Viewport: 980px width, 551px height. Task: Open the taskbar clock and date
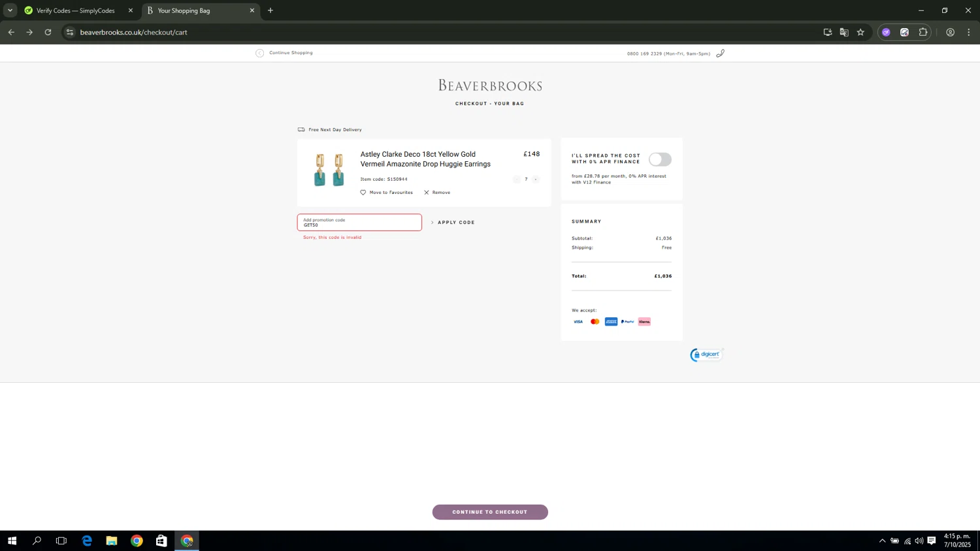click(x=957, y=541)
